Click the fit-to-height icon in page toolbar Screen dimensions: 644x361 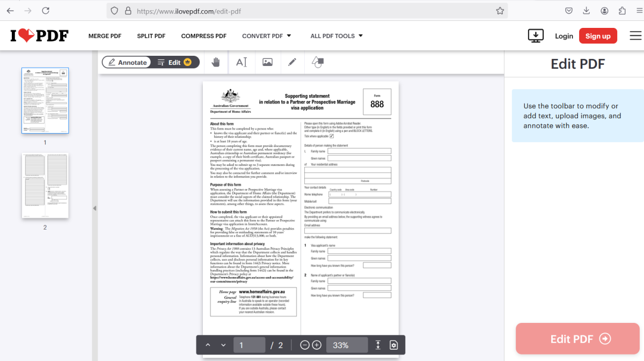point(378,345)
